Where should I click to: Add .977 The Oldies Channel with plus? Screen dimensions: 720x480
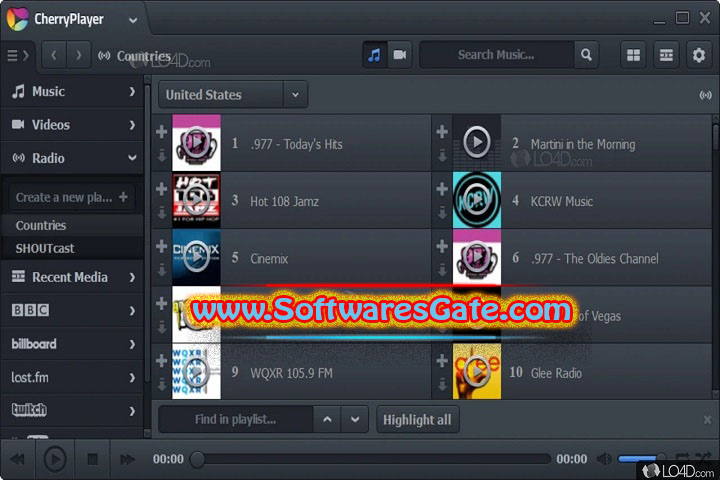[442, 246]
